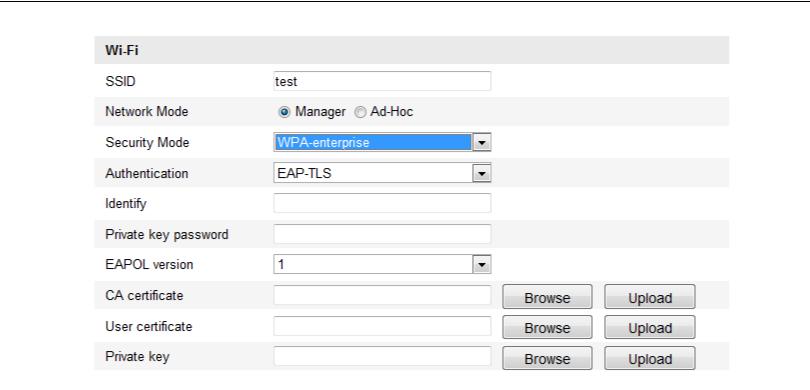The width and height of the screenshot is (810, 390).
Task: Click the CA certificate path field
Action: pos(382,295)
